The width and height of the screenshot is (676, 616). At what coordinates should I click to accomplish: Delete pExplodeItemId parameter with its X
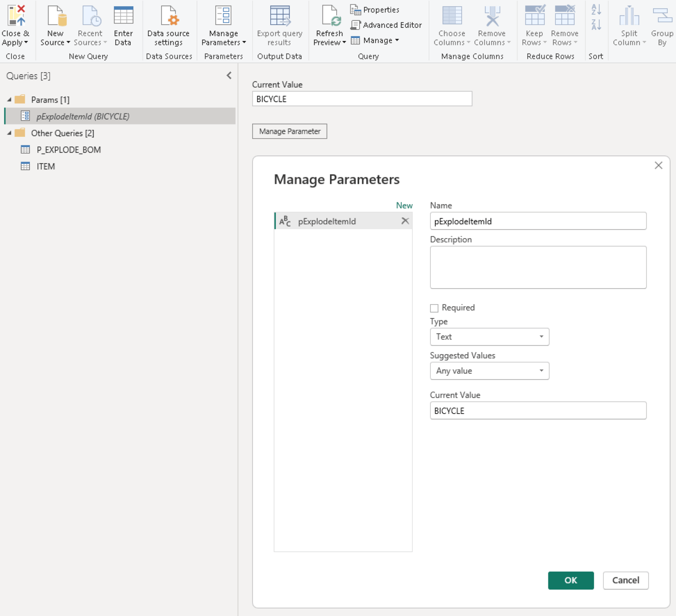[405, 221]
